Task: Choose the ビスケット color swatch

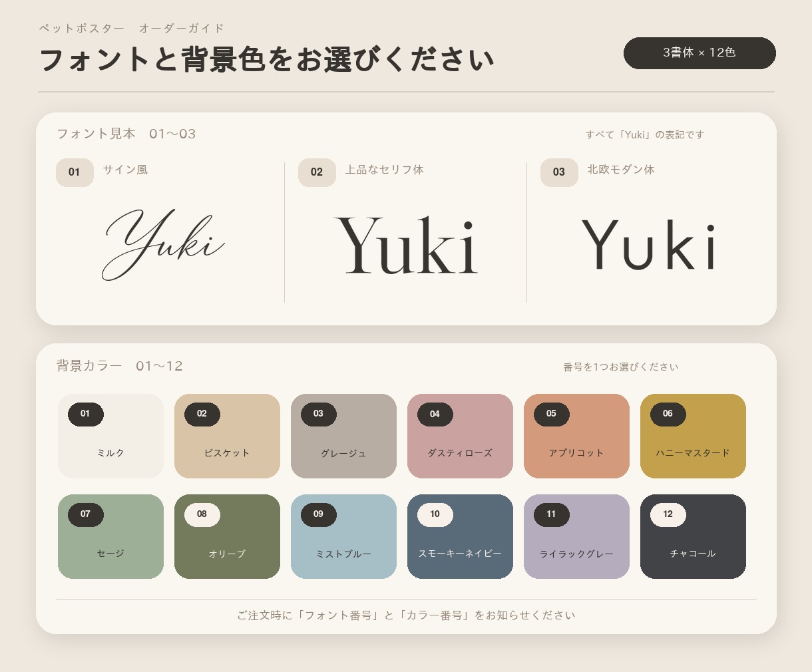Action: click(227, 436)
